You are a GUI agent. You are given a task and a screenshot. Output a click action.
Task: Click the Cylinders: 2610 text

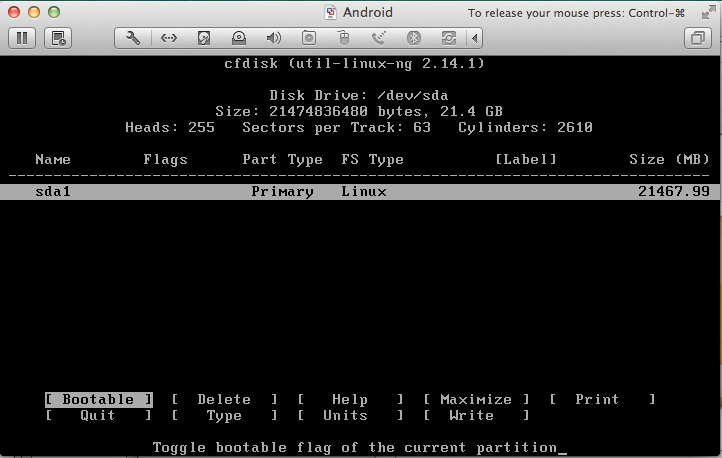525,128
